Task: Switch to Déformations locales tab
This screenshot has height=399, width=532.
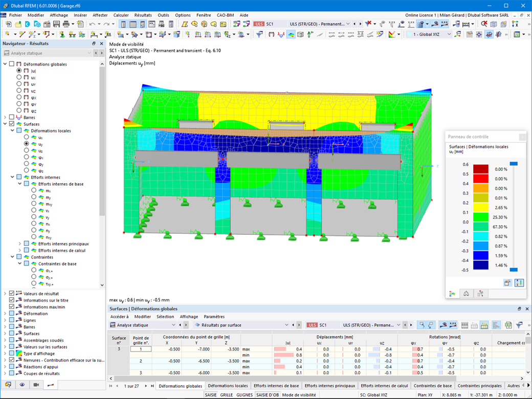Action: pos(228,385)
